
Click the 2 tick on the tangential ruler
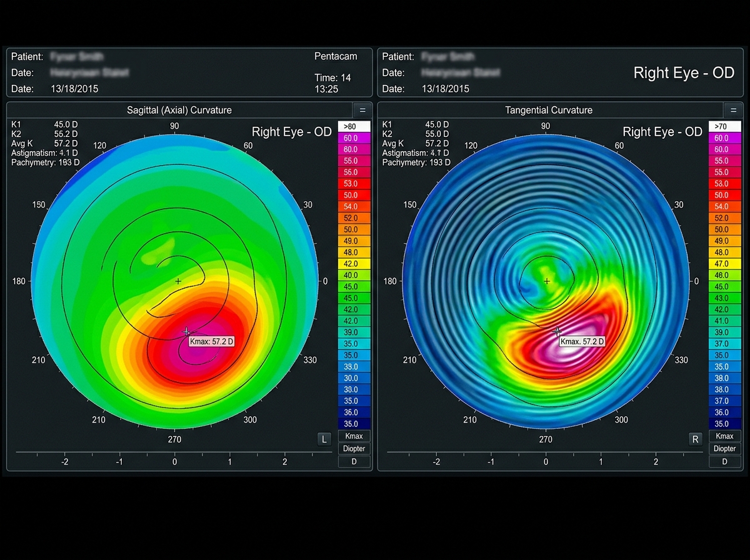[x=656, y=462]
